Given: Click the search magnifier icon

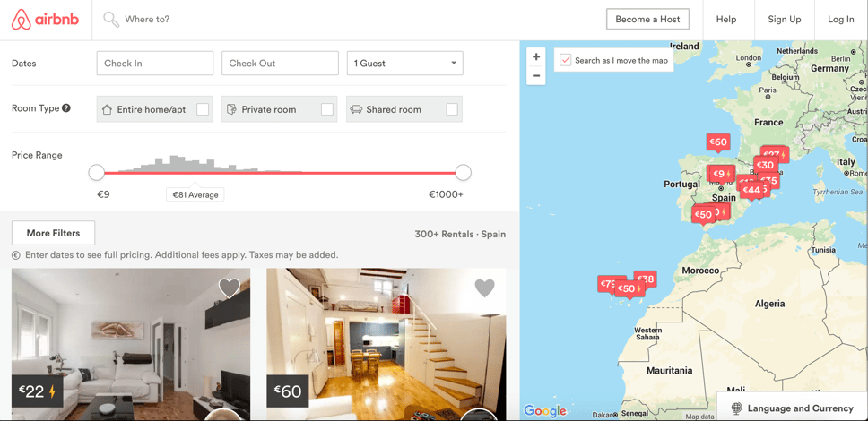Looking at the screenshot, I should tap(111, 20).
